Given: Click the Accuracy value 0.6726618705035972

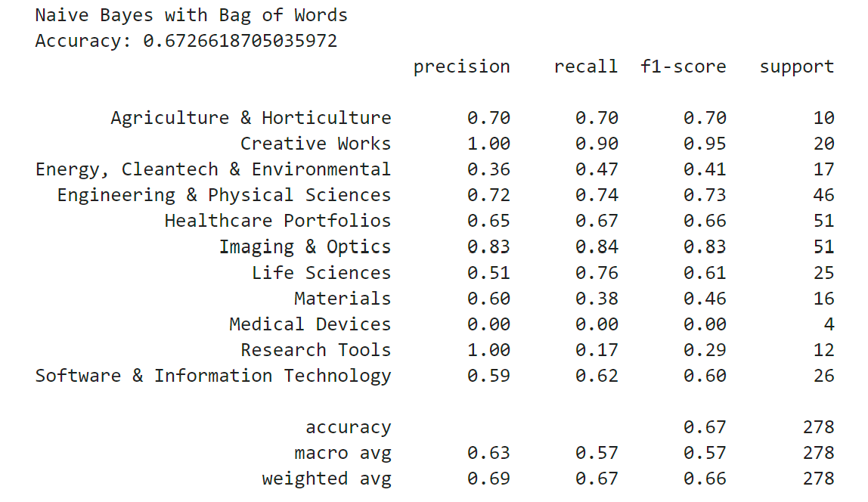Looking at the screenshot, I should click(x=240, y=41).
